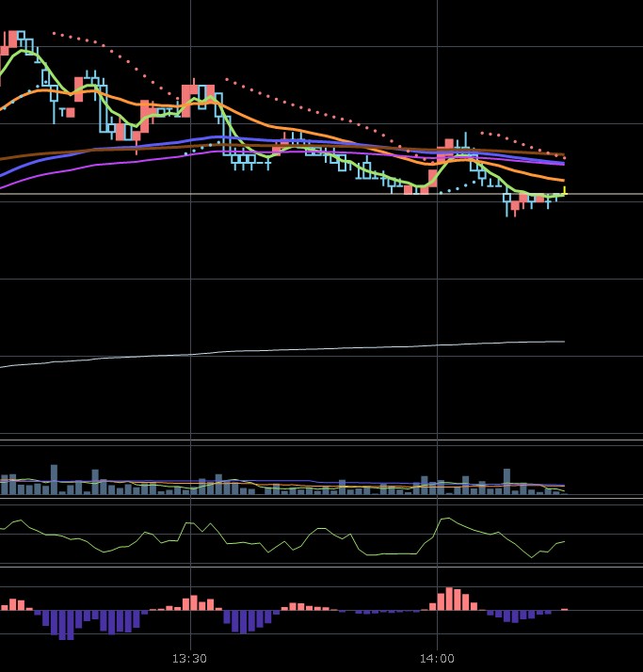This screenshot has height=672, width=643.
Task: Click the 13:30 time axis label
Action: click(190, 659)
